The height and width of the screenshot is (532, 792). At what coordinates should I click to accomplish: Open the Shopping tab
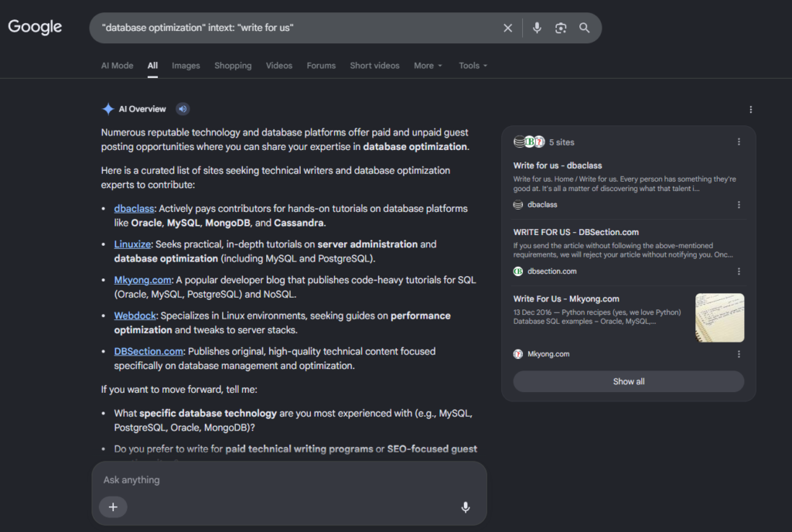click(x=233, y=66)
